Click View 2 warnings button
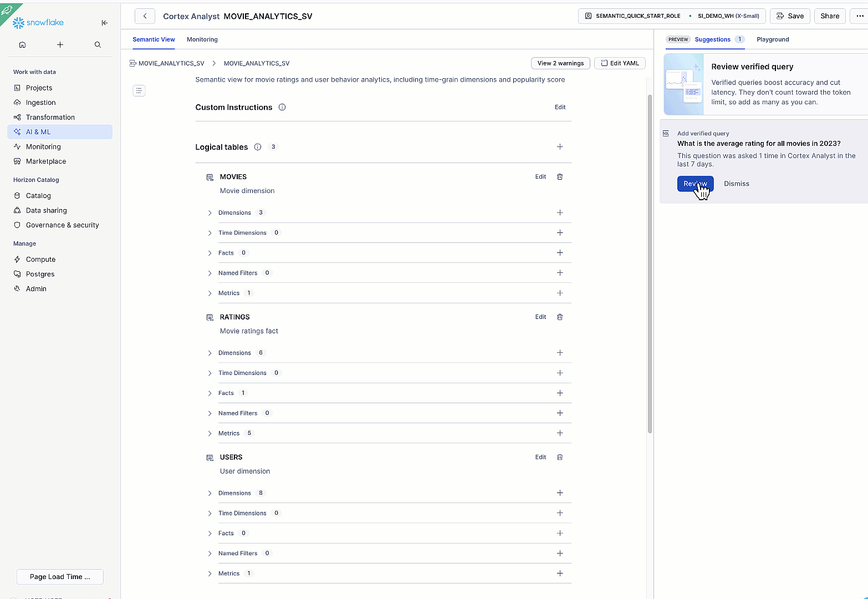The height and width of the screenshot is (599, 868). [x=560, y=63]
